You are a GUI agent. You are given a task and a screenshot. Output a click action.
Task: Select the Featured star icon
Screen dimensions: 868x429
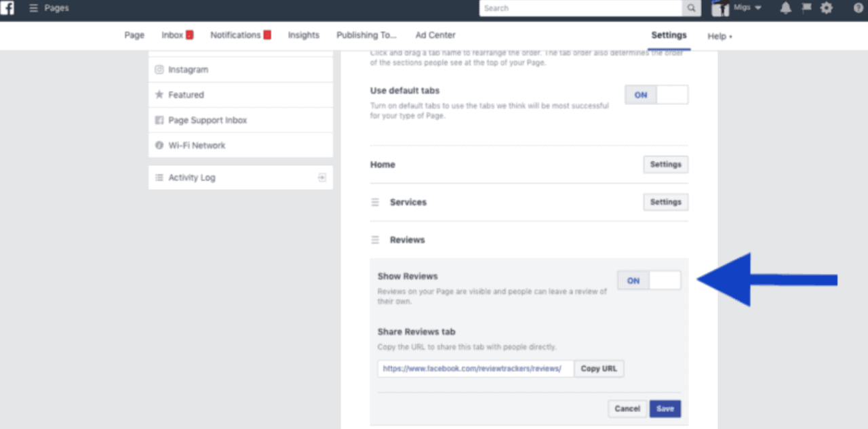point(159,94)
